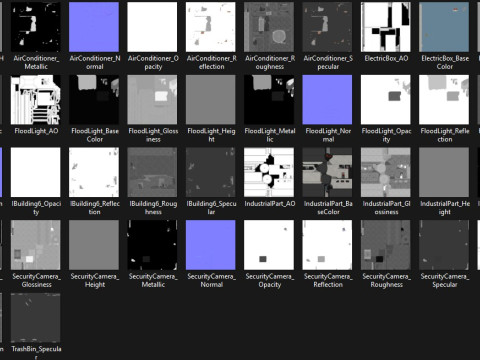Select the IndustrialPart_BaseColor texture thumbnail

pos(327,172)
